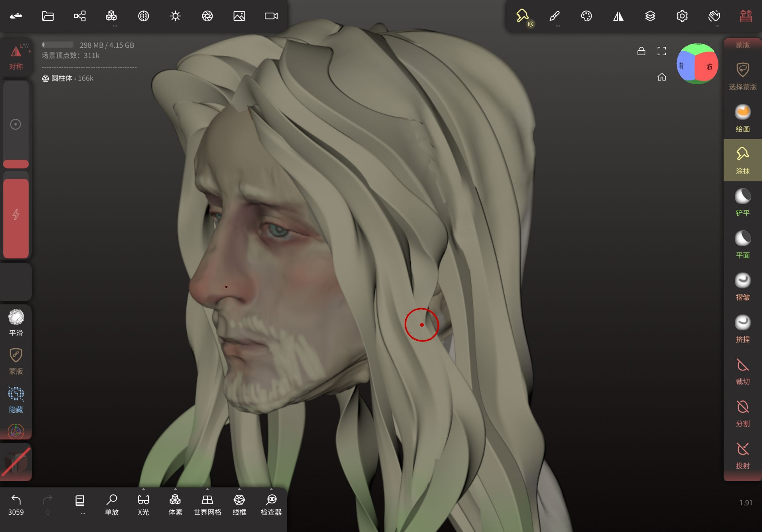Image resolution: width=762 pixels, height=532 pixels.
Task: Expand the arrow above 线框
Action: pos(239,489)
